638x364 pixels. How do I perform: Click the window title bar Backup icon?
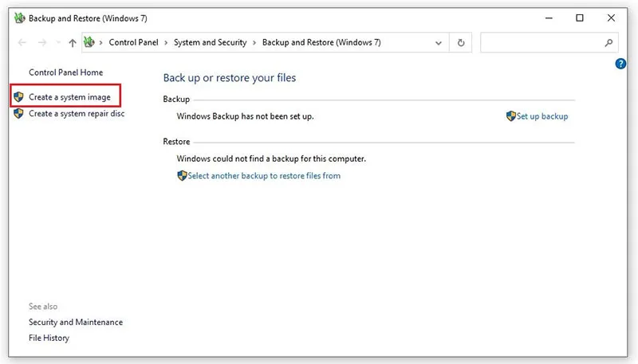point(19,18)
